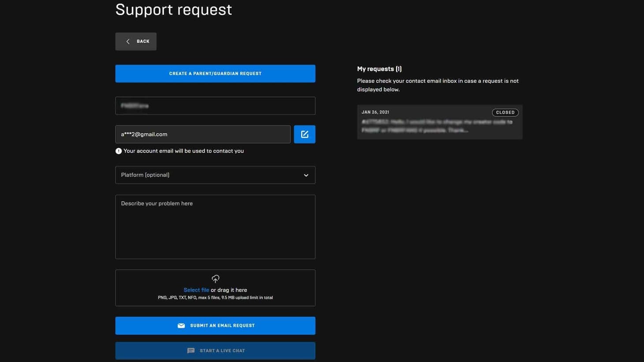Click the pencil edit icon beside the email field
Viewport: 644px width, 362px height.
tap(304, 133)
